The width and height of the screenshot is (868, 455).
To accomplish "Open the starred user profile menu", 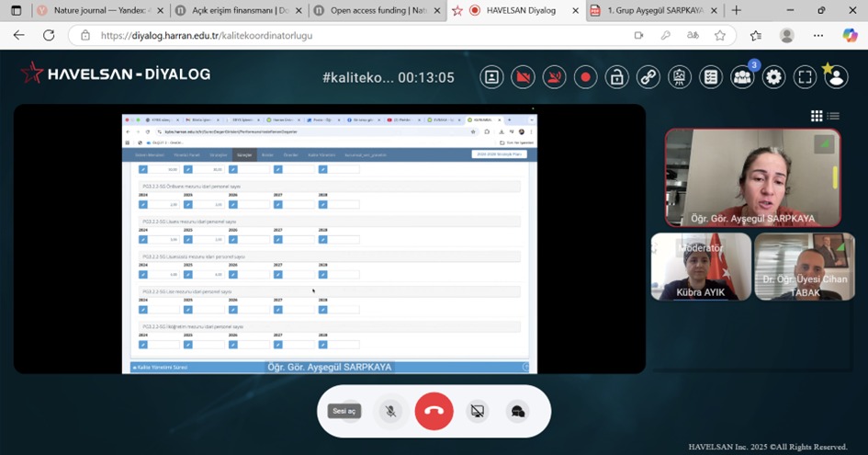I will click(x=836, y=77).
